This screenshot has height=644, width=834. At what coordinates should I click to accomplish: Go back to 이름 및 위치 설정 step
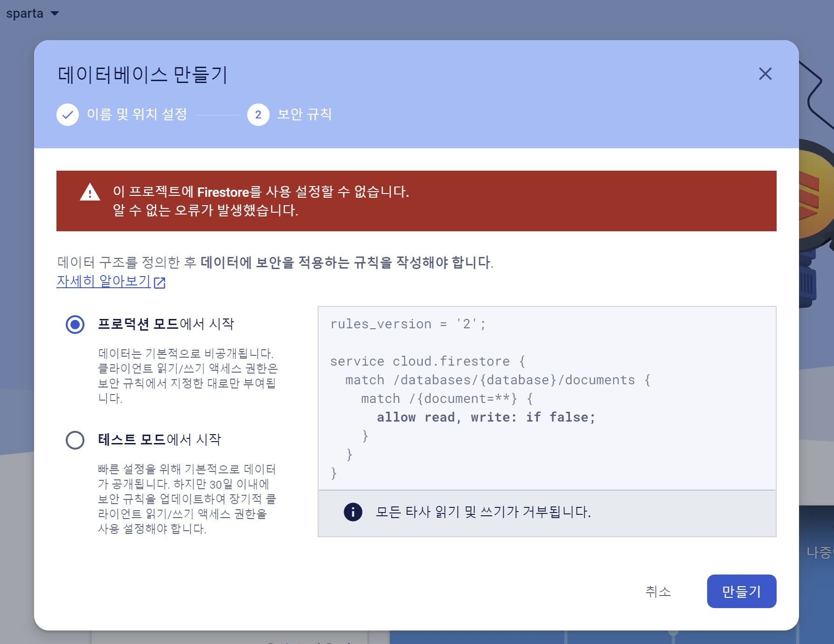137,114
